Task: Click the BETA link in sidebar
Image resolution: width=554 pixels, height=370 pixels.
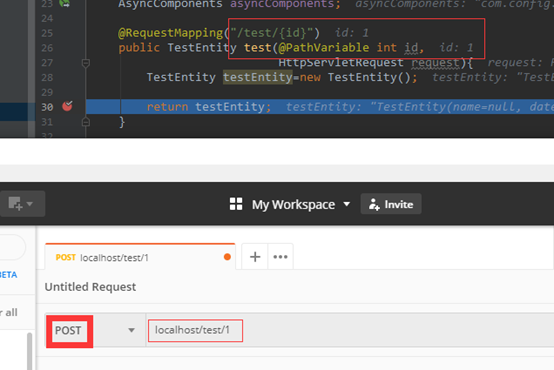Action: pos(8,275)
